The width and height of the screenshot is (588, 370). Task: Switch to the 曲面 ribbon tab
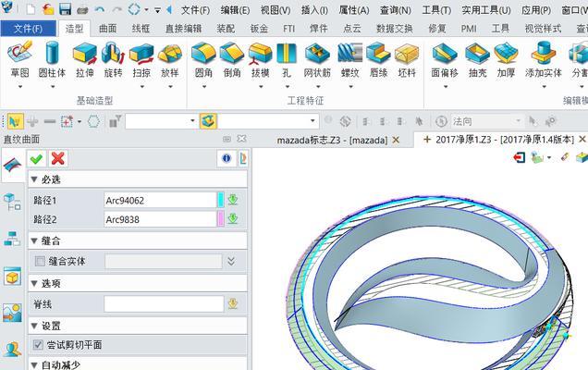107,29
